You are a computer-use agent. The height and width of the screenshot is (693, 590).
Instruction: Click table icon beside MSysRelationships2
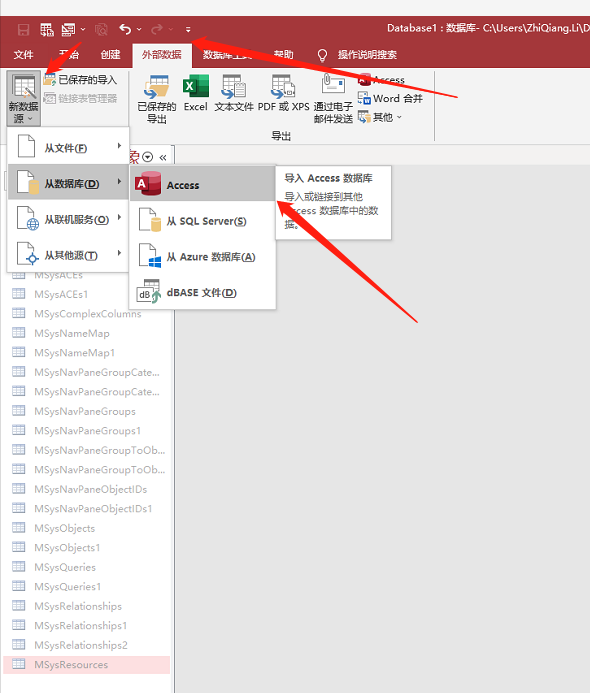19,644
